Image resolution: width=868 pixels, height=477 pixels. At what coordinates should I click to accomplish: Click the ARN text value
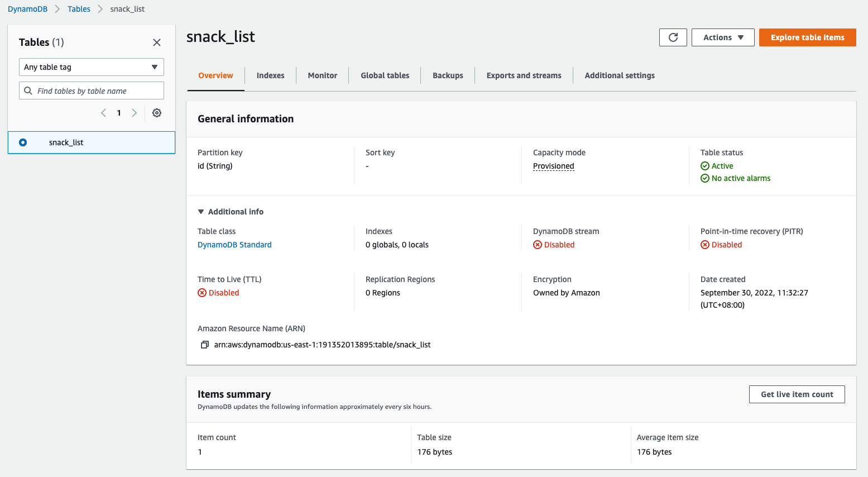point(322,345)
